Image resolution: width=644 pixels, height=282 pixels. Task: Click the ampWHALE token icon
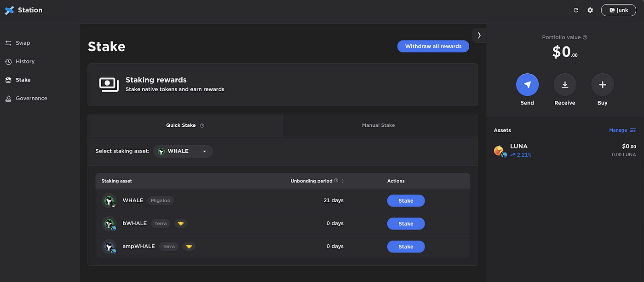pyautogui.click(x=109, y=247)
